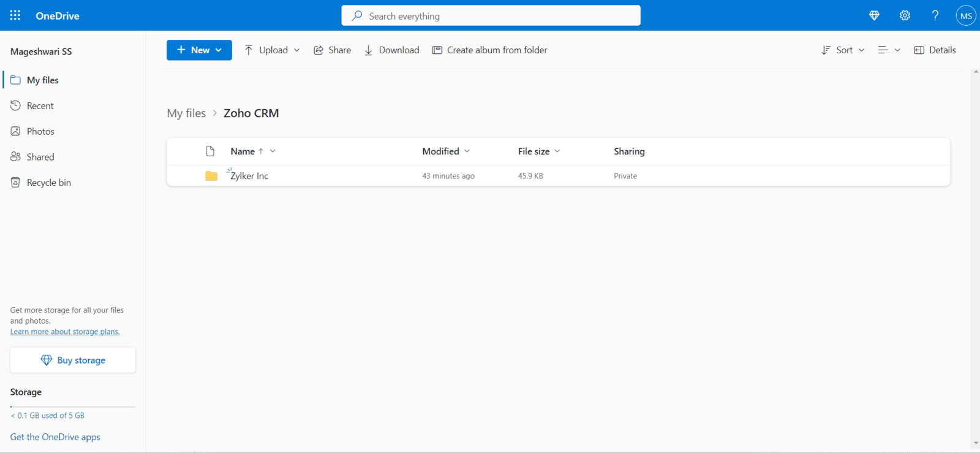Click the file type column icon
Viewport: 980px width, 453px height.
[210, 151]
